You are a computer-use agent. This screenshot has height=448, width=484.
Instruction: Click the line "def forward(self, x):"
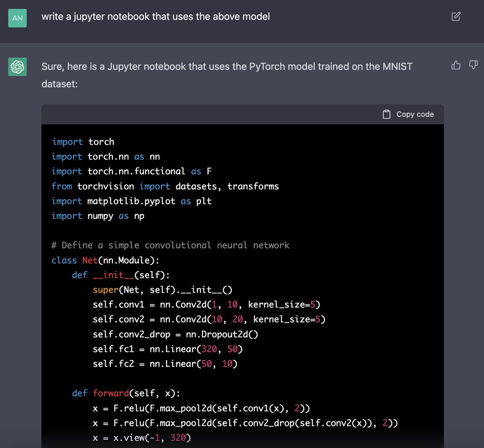tap(126, 393)
